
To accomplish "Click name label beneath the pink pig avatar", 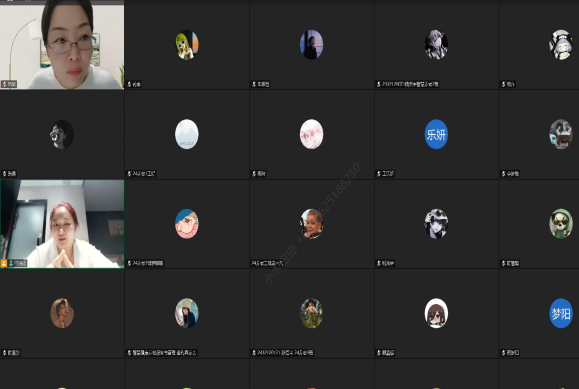I will tap(145, 263).
